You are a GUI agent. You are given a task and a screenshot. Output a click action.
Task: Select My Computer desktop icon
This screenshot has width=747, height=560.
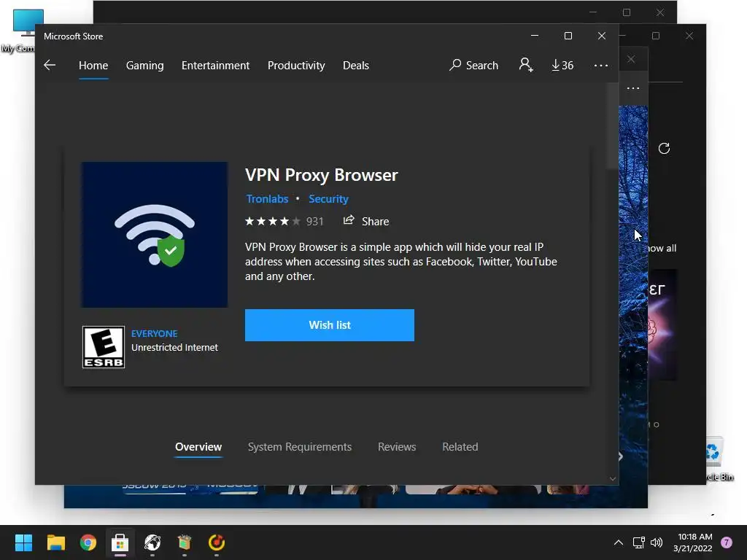(x=19, y=31)
